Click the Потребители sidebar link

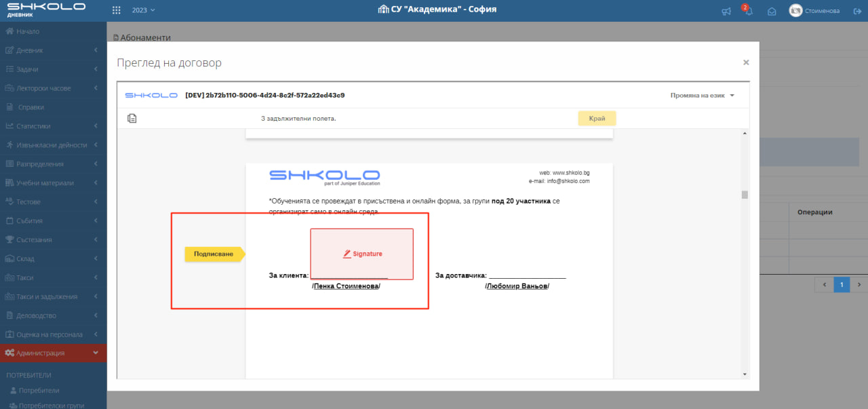(39, 391)
